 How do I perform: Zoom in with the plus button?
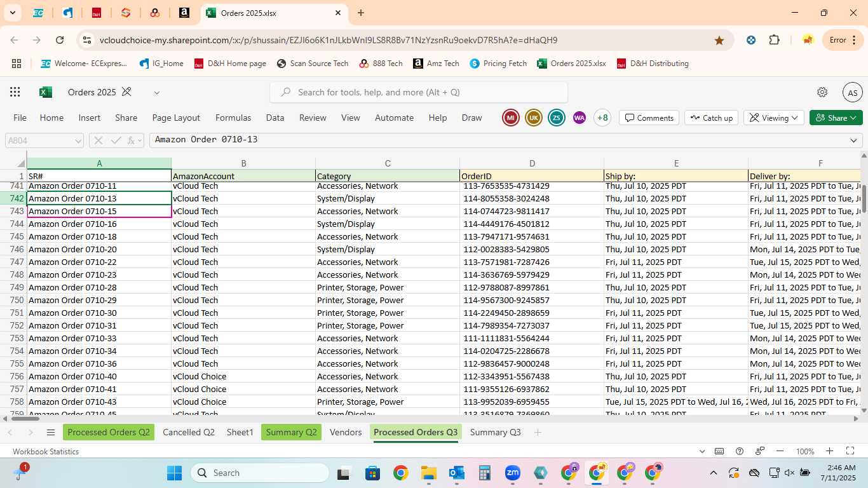pos(830,451)
